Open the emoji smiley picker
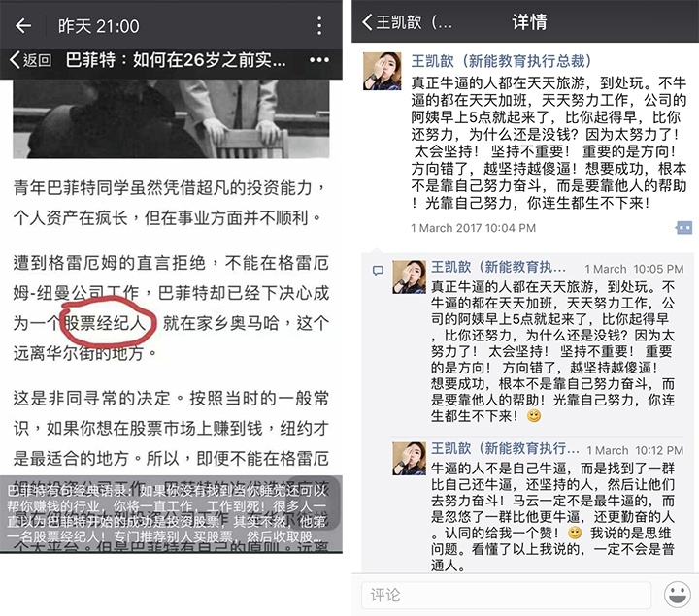Image resolution: width=699 pixels, height=616 pixels. click(x=678, y=595)
